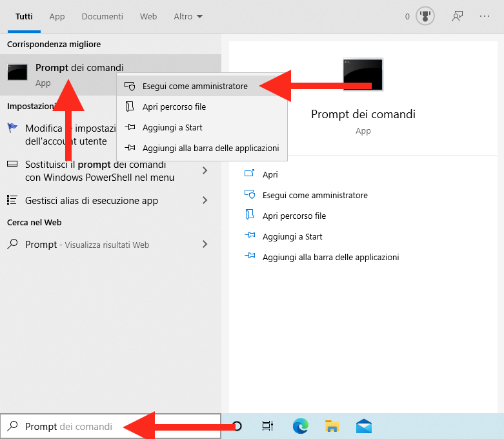Click pin icon beside context menu Aggiungi a Start
Viewport: 504px width, 439px height.
[130, 127]
